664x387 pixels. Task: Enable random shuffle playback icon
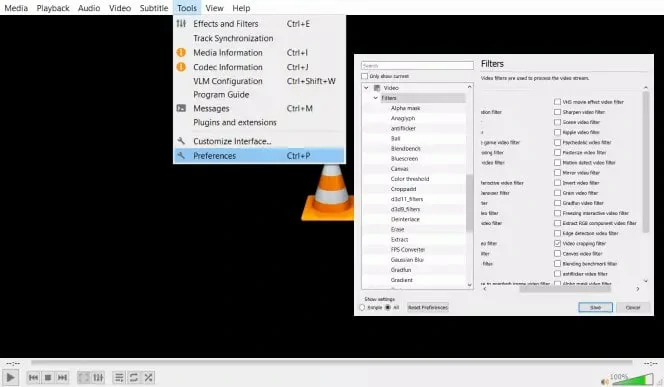[148, 377]
